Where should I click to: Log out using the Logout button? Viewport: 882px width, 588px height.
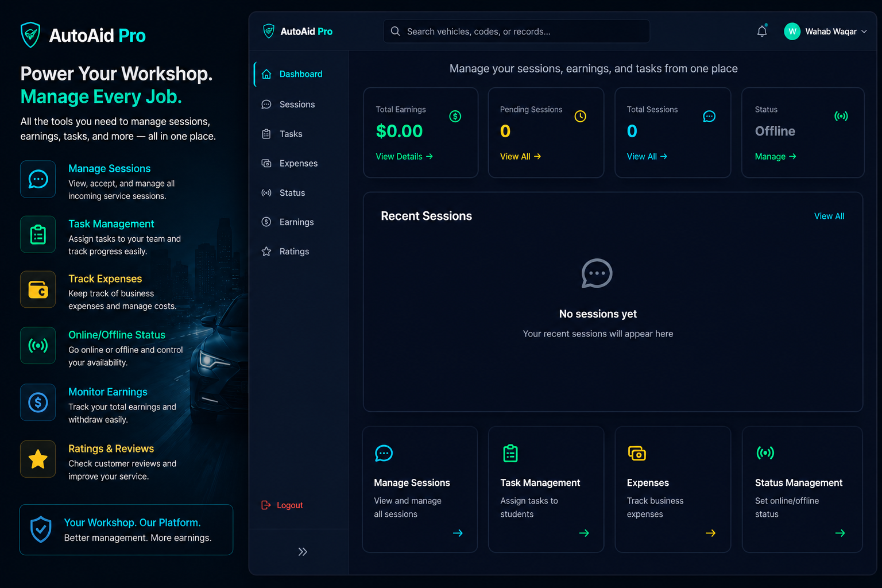click(283, 505)
